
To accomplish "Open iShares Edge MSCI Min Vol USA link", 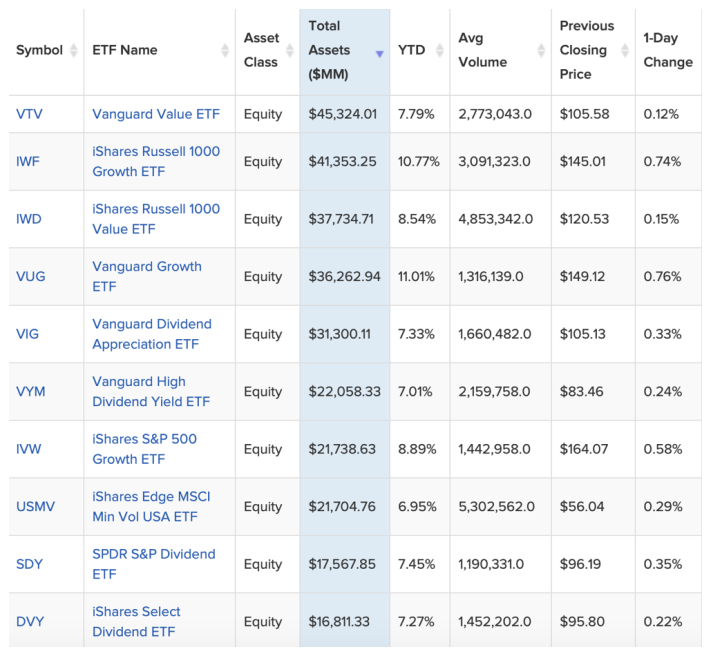I will (151, 507).
